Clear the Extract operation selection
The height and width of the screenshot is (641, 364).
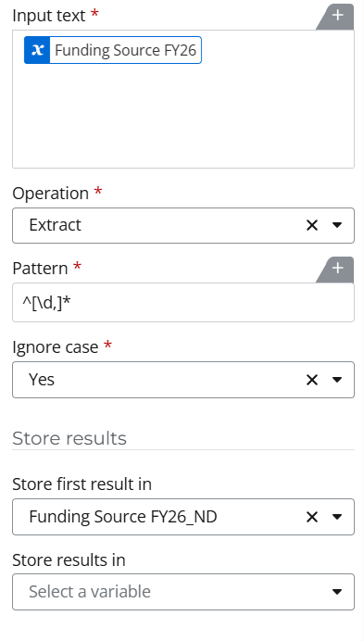(x=311, y=225)
